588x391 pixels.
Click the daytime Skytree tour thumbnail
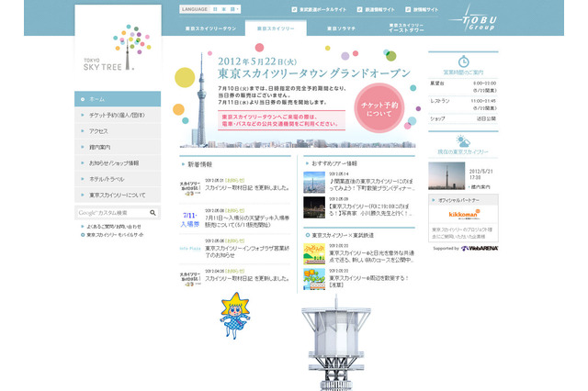coord(314,183)
